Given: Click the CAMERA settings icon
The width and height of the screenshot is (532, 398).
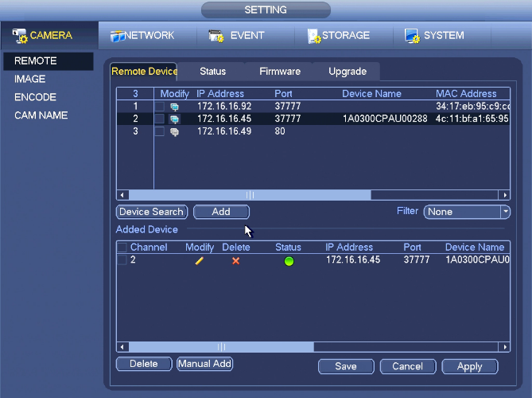Looking at the screenshot, I should 20,36.
